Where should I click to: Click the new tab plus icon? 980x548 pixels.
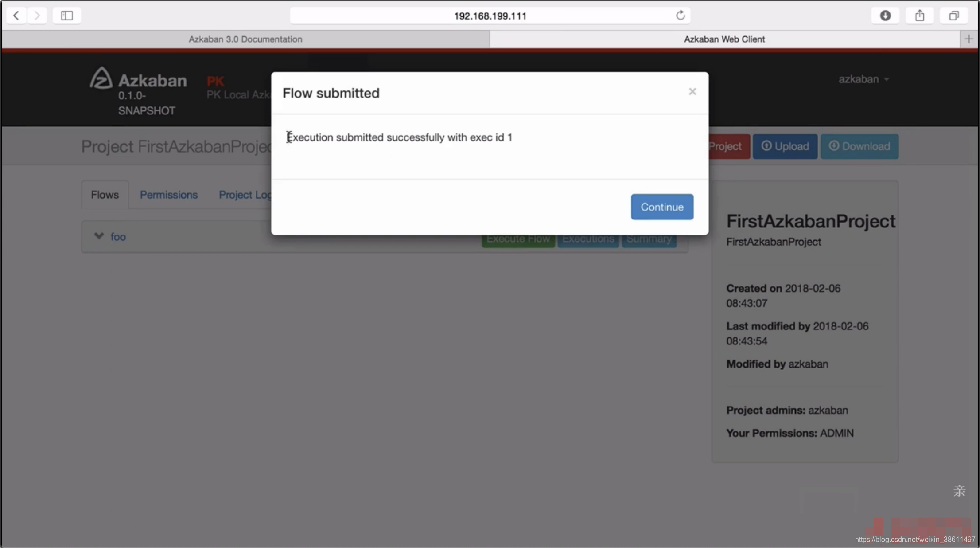[969, 39]
